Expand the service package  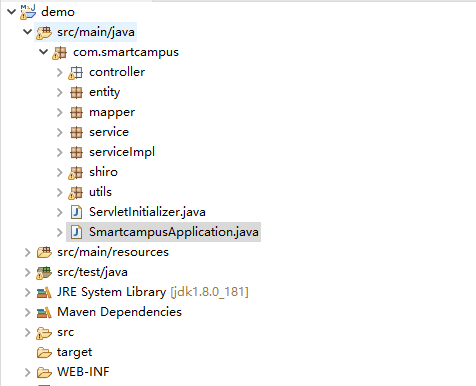[x=60, y=132]
